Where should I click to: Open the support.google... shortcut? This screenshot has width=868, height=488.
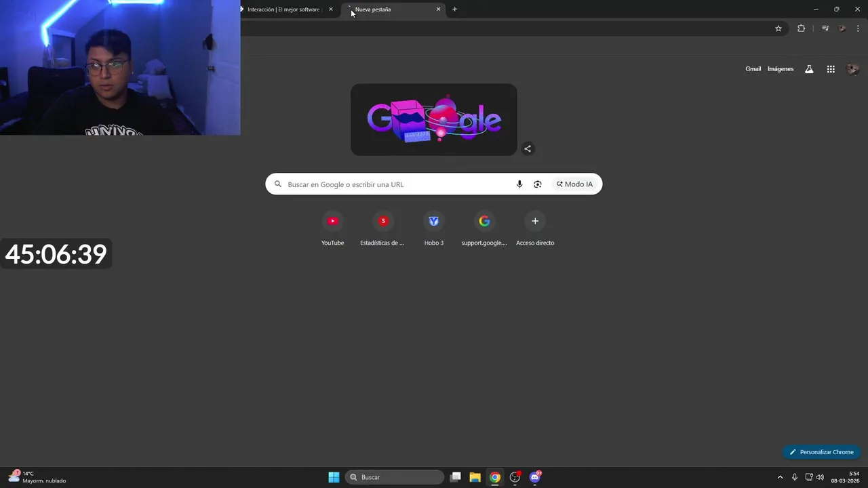484,229
